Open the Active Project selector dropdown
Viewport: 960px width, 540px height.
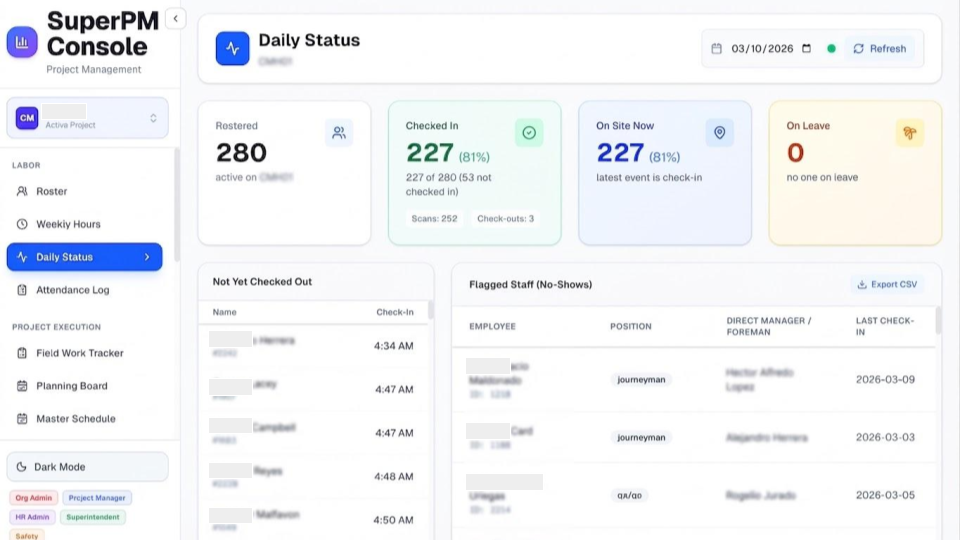88,118
